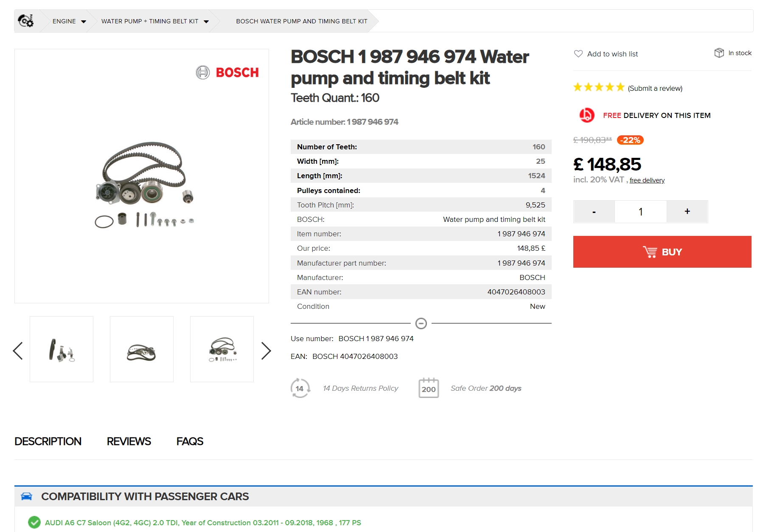Increase quantity with plus button
This screenshot has width=760, height=532.
tap(687, 212)
